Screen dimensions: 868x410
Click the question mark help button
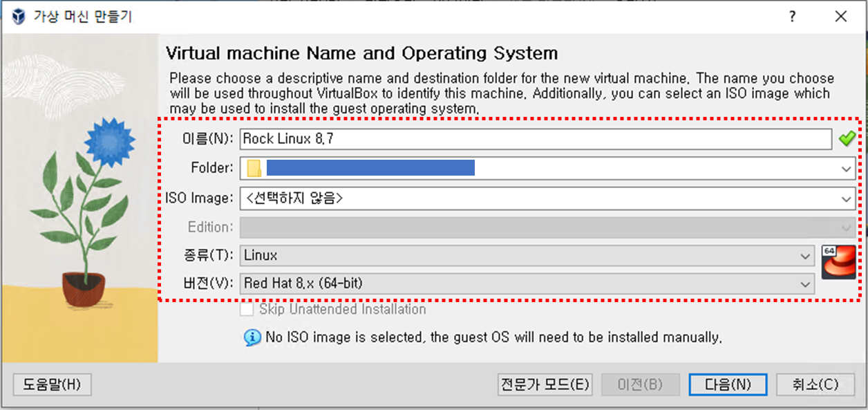(x=793, y=17)
